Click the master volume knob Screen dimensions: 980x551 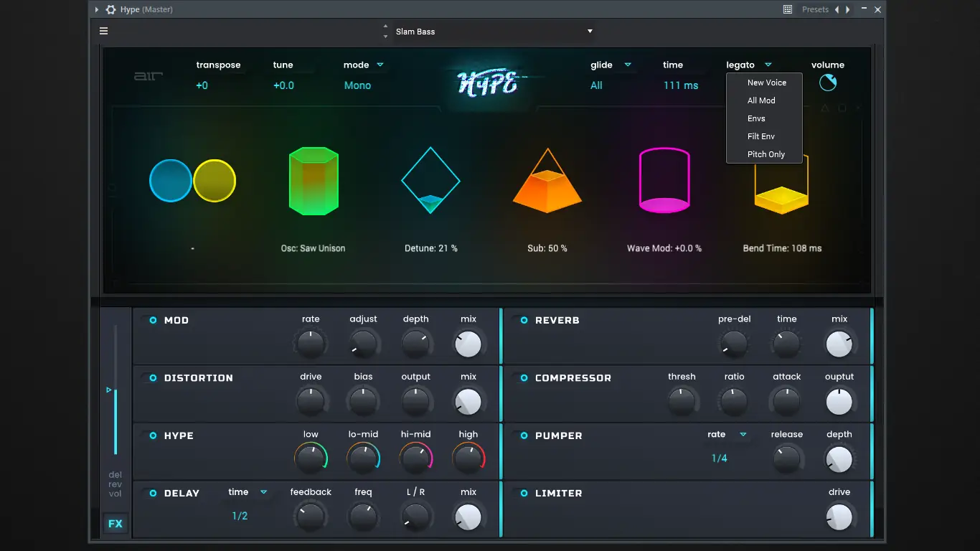coord(828,83)
